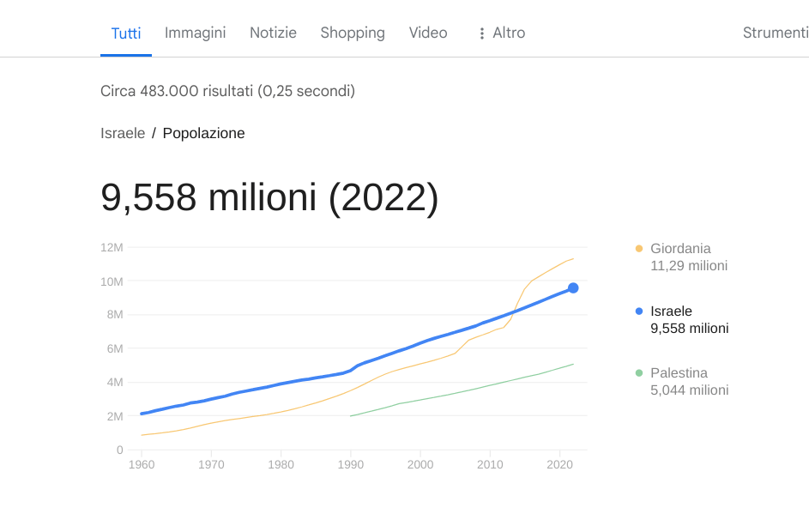Click the 1990 label on the chart axis
Screen dimensions: 809x532
(x=350, y=465)
